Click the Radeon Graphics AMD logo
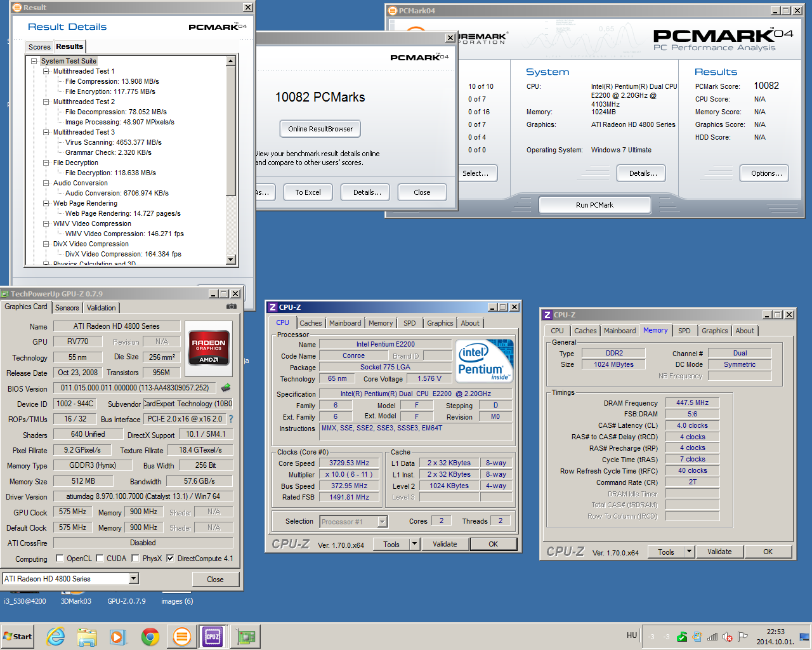Image resolution: width=812 pixels, height=650 pixels. tap(209, 347)
